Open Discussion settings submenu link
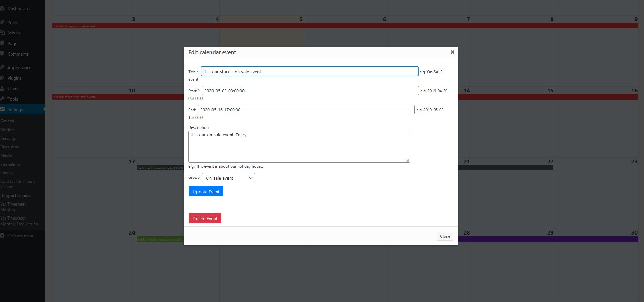Image resolution: width=644 pixels, height=302 pixels. pyautogui.click(x=10, y=147)
